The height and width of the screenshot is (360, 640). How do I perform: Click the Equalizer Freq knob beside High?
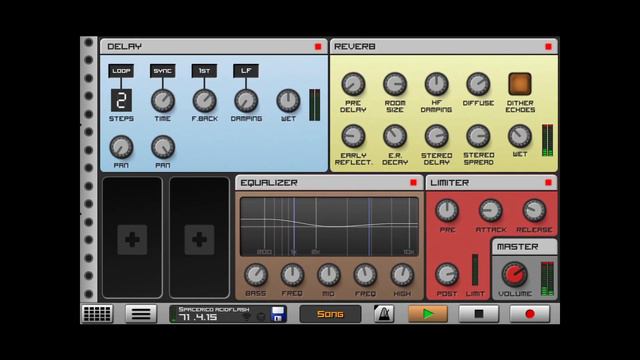(365, 275)
